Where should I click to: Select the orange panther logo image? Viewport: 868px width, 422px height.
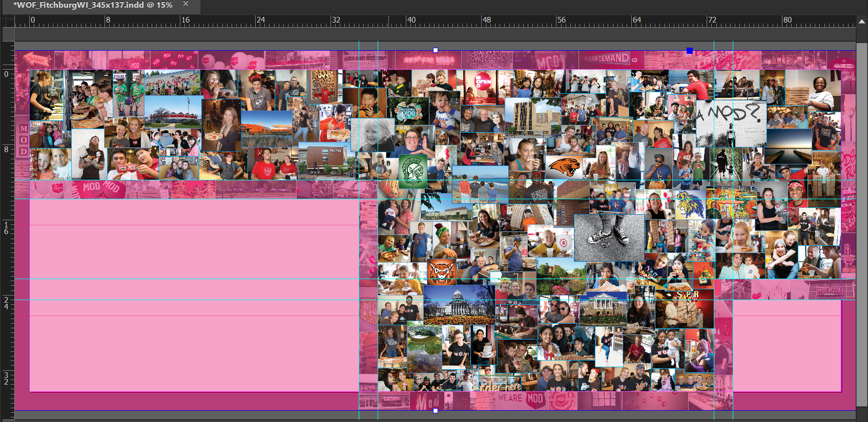coord(564,166)
